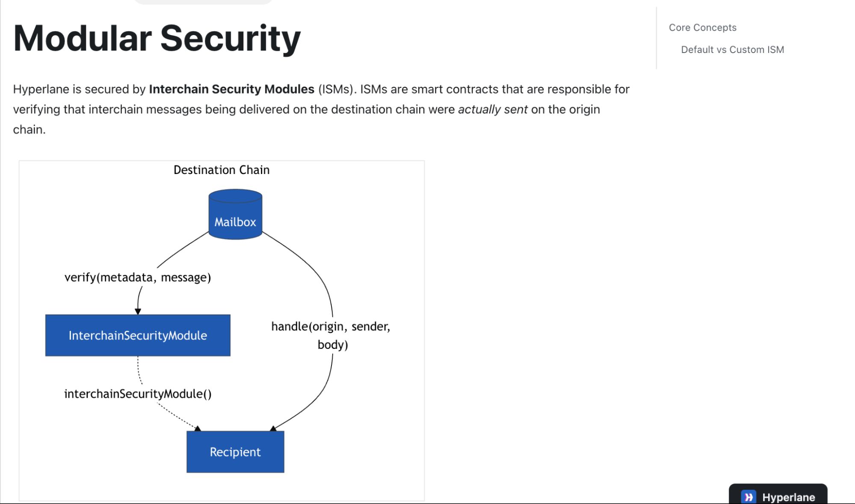Click the verify(metadata, message) edge label

[x=138, y=277]
